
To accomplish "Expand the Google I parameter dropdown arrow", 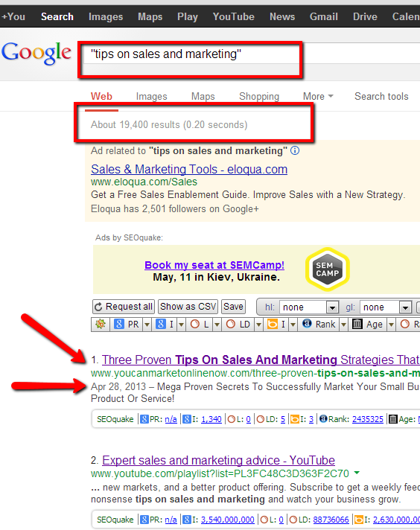I will click(182, 325).
